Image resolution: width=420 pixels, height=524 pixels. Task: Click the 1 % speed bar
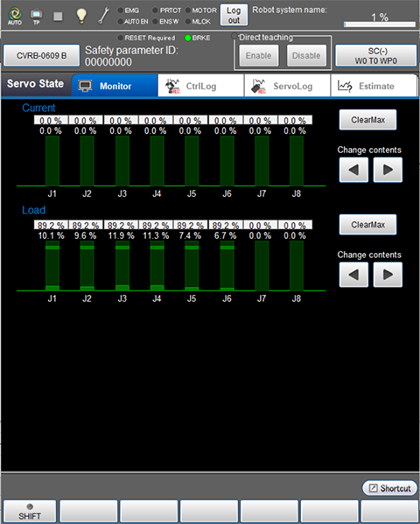[x=380, y=24]
